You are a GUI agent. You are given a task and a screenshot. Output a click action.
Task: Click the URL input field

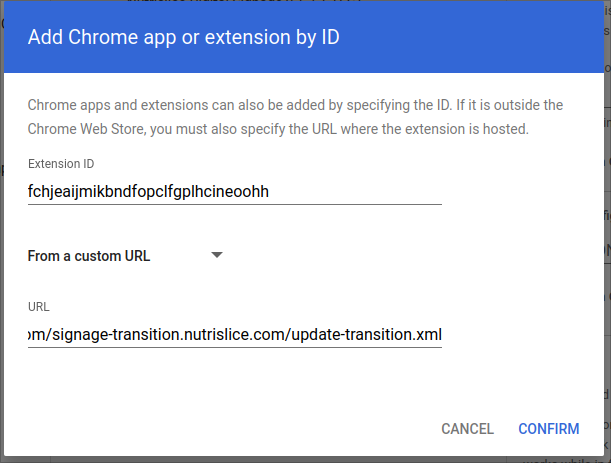235,334
